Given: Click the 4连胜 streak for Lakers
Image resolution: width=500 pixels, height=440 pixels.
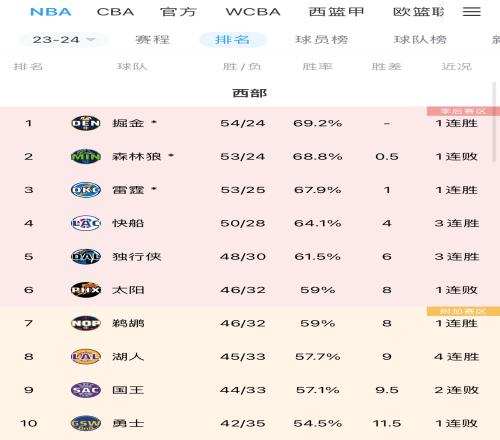Looking at the screenshot, I should tap(457, 356).
